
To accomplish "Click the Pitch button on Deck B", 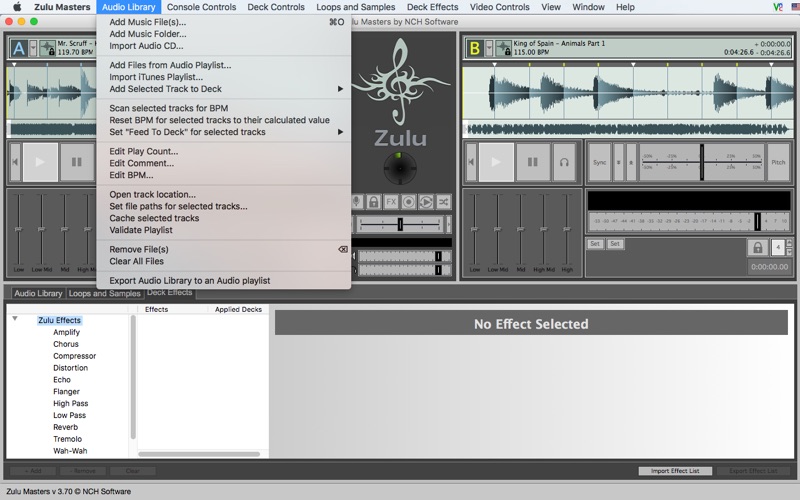I will point(778,162).
